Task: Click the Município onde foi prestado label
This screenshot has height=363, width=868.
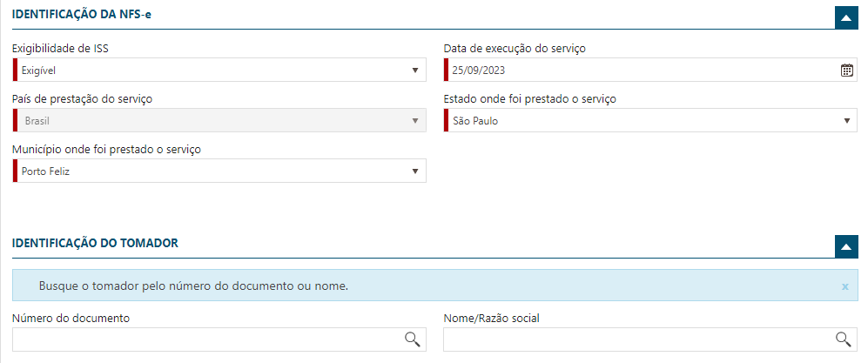Action: 106,150
